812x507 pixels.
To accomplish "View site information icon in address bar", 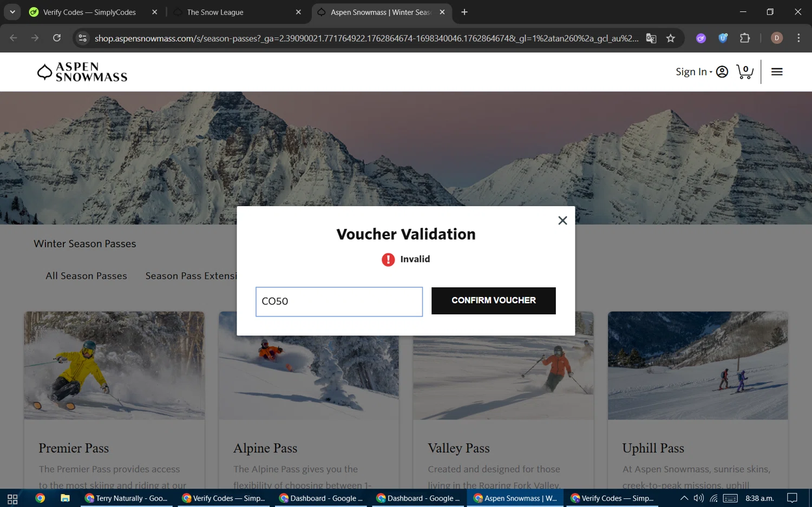I will (x=82, y=38).
